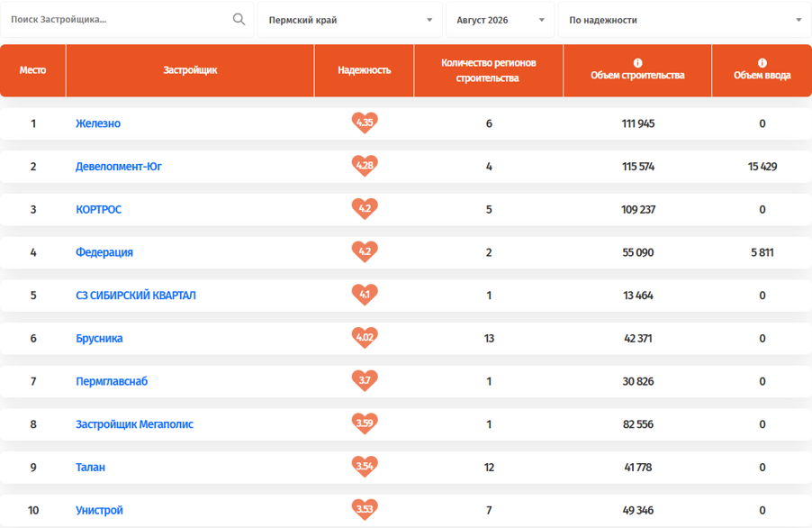Click the Объем строительства header text
The height and width of the screenshot is (528, 812).
pos(637,76)
